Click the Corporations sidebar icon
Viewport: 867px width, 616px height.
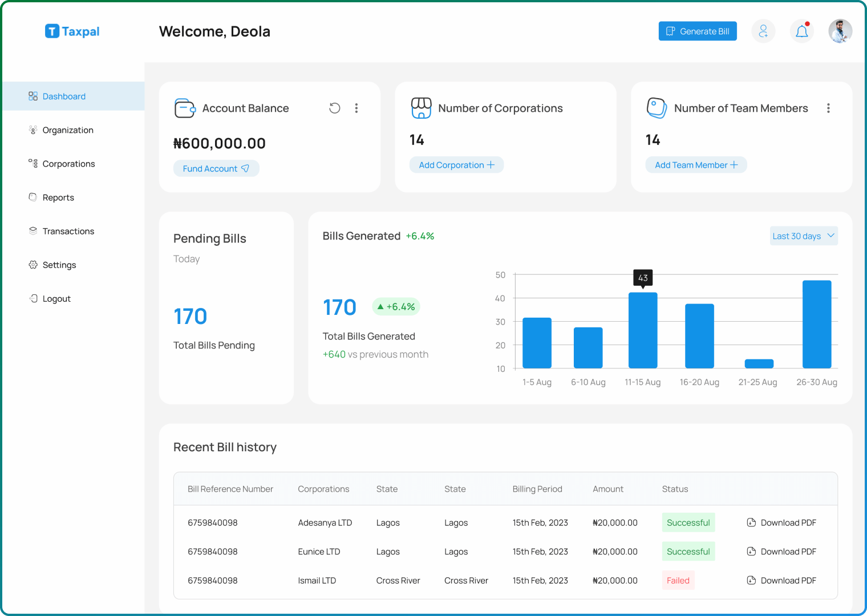[33, 164]
